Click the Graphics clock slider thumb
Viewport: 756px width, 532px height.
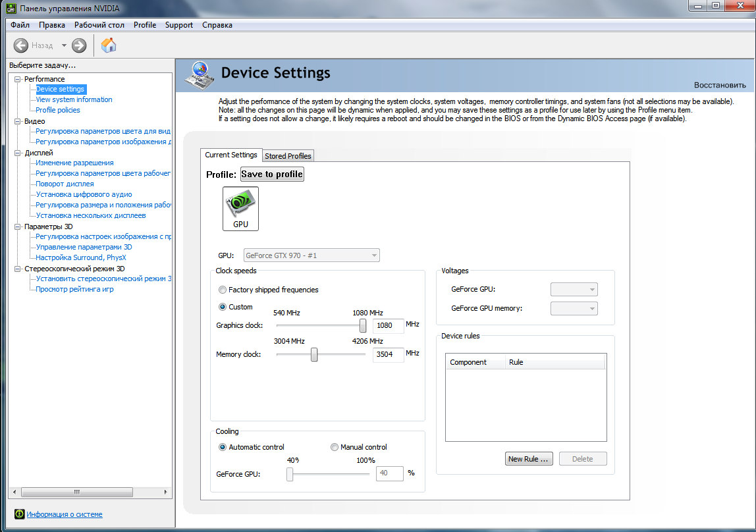(x=363, y=326)
